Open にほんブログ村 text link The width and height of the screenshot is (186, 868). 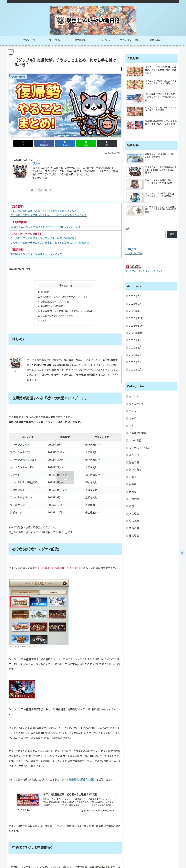(134, 253)
